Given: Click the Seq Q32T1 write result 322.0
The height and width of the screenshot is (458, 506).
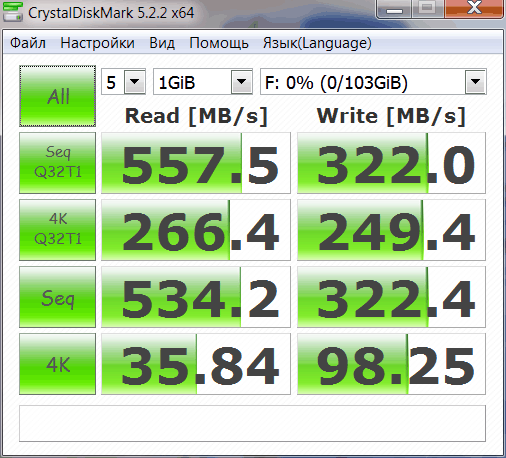Looking at the screenshot, I should (391, 163).
